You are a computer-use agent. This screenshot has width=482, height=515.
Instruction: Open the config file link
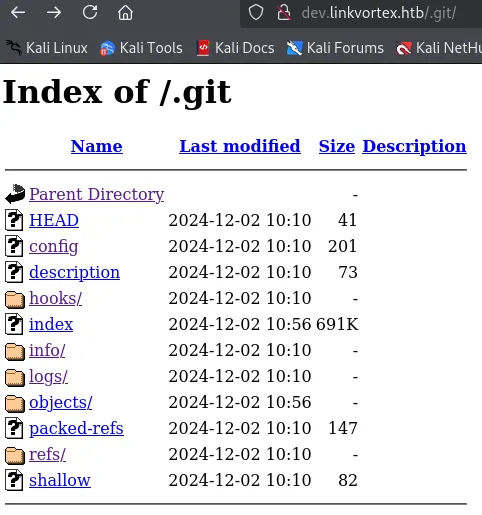(54, 246)
